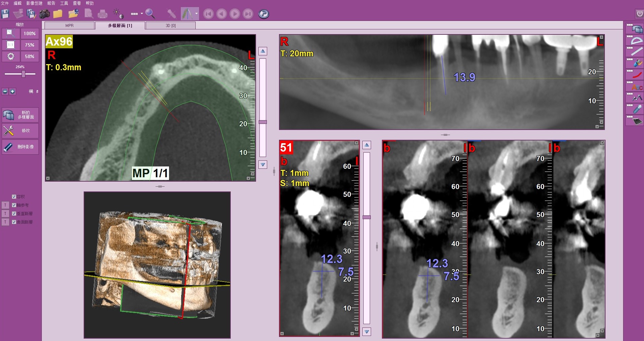
Task: Open help with the question mark icon
Action: [x=263, y=14]
